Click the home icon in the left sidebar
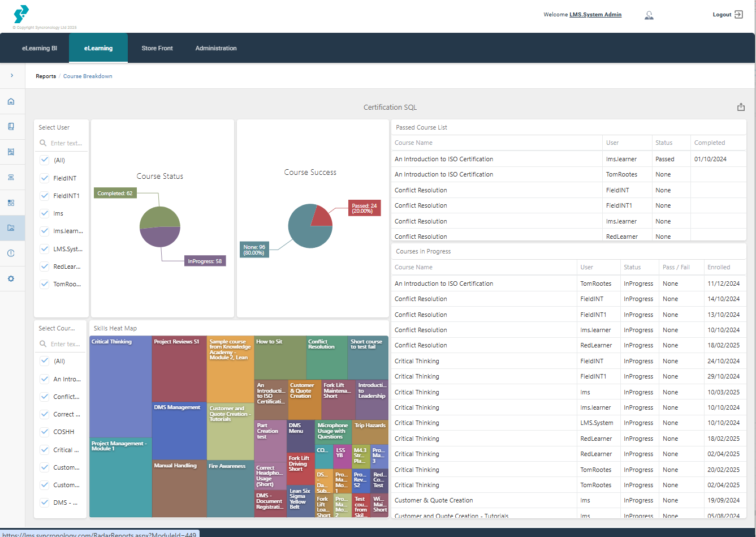The image size is (756, 537). [11, 102]
